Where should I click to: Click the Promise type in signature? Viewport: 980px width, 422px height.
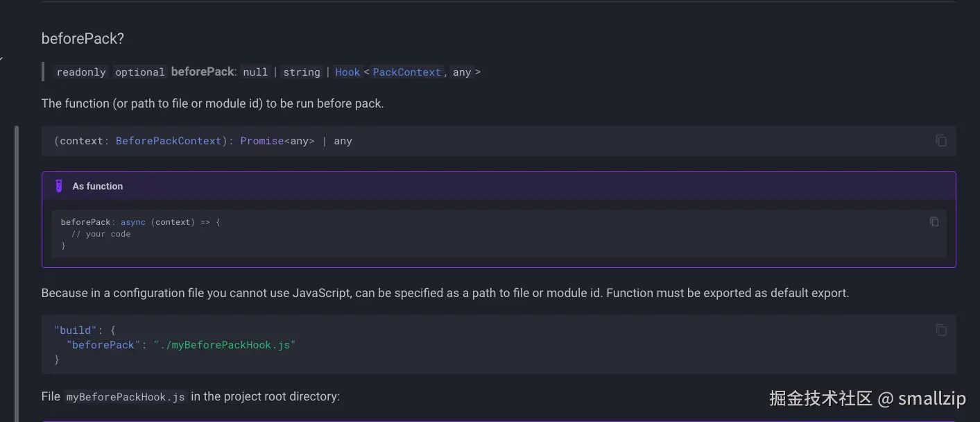(261, 141)
